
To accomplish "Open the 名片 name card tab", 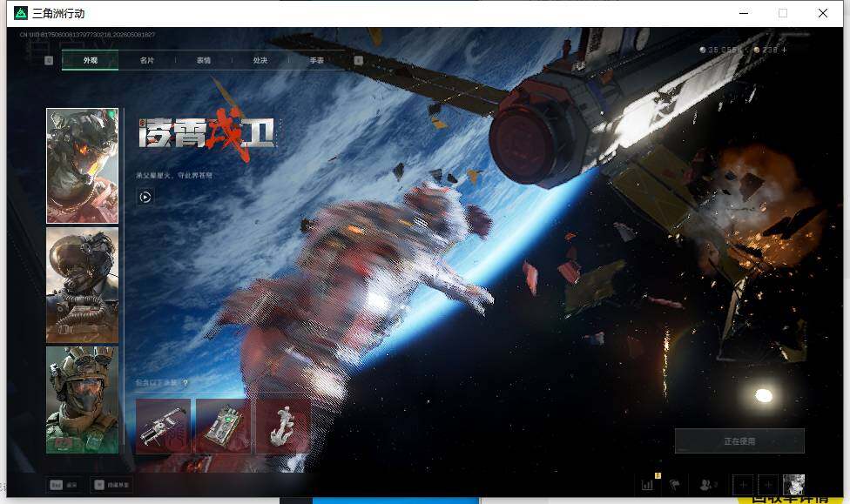I will tap(147, 60).
